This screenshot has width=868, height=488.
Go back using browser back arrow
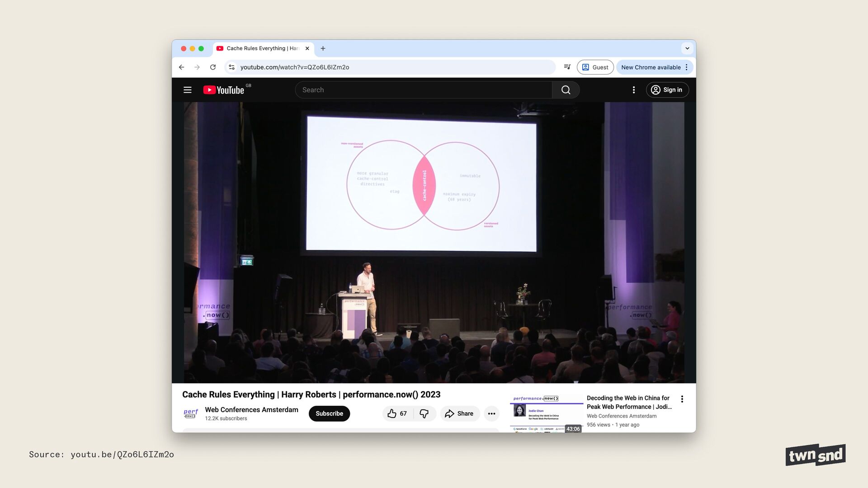coord(182,67)
